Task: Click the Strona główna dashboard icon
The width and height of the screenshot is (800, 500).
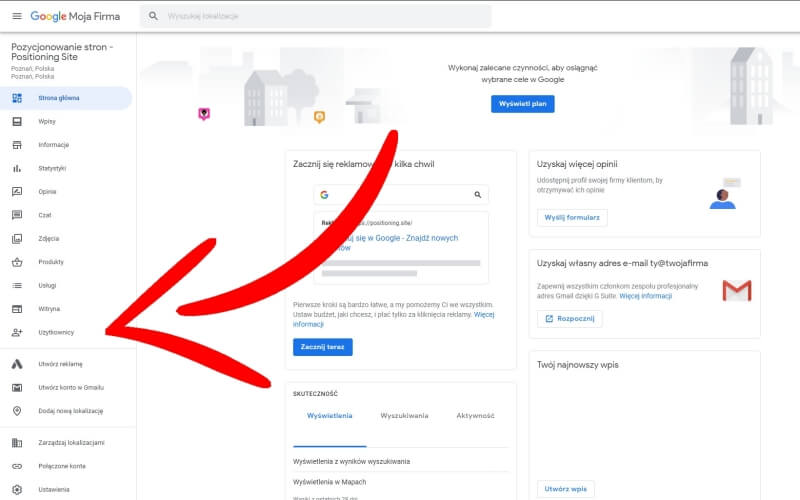Action: [17, 98]
